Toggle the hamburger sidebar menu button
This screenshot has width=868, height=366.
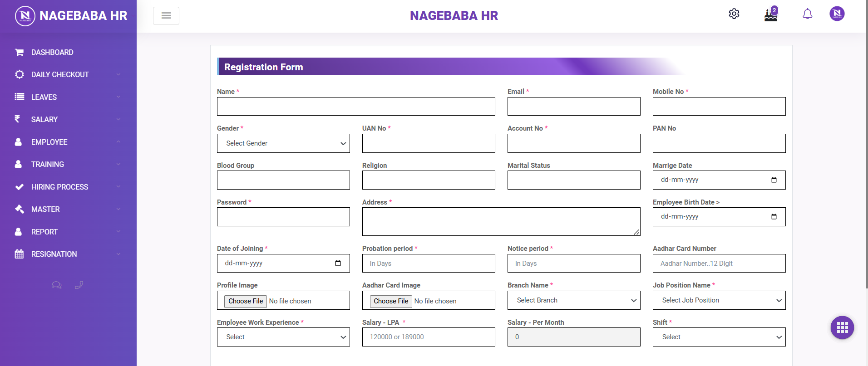pos(166,16)
